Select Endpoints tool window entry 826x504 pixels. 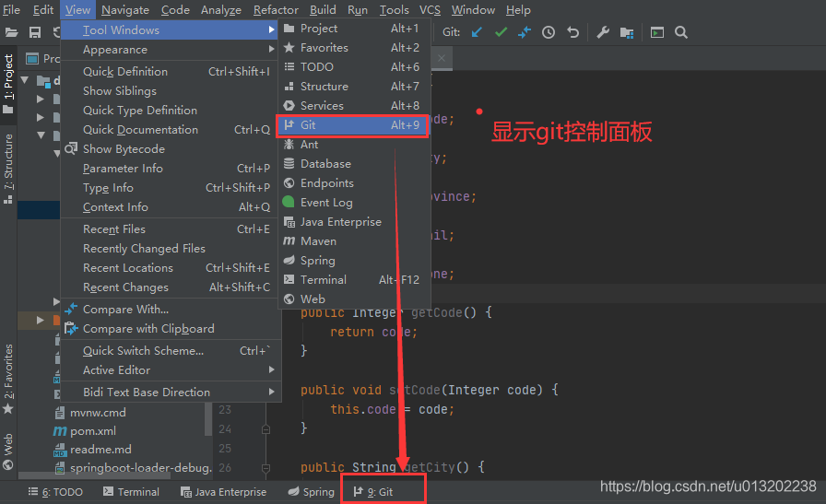click(353, 183)
